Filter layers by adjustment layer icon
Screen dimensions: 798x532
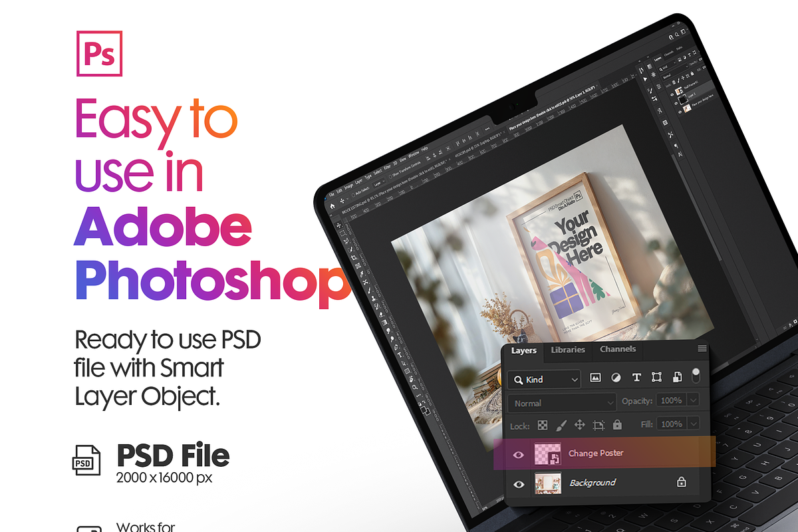[x=616, y=378]
